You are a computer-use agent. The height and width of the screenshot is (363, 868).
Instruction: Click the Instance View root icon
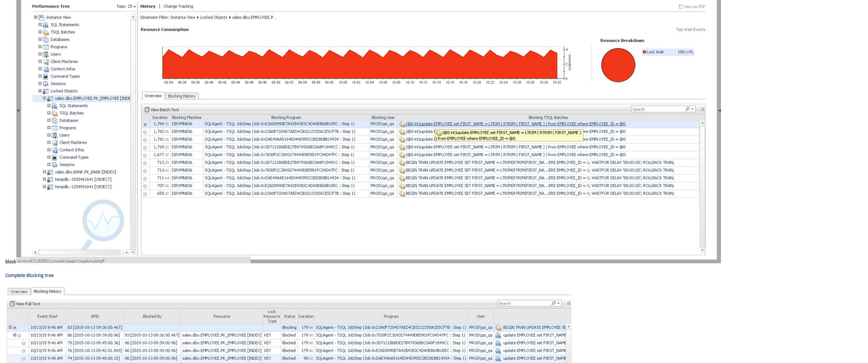[x=41, y=17]
